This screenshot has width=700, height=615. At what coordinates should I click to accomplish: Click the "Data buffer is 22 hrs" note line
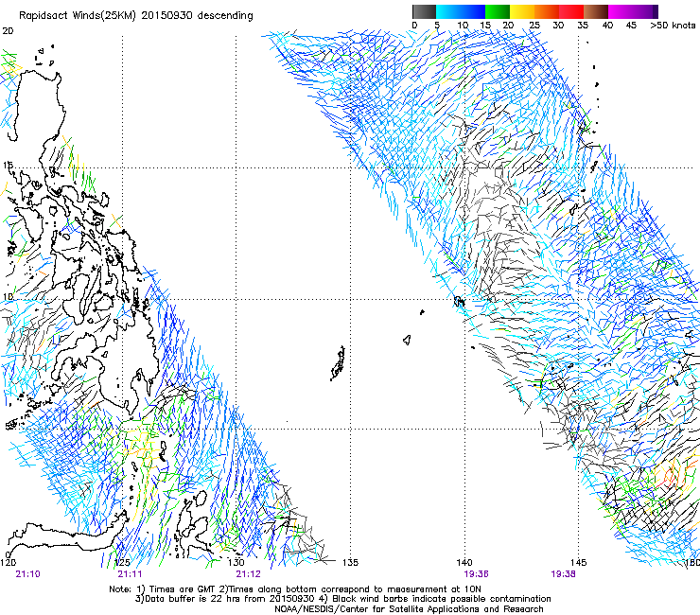(342, 599)
